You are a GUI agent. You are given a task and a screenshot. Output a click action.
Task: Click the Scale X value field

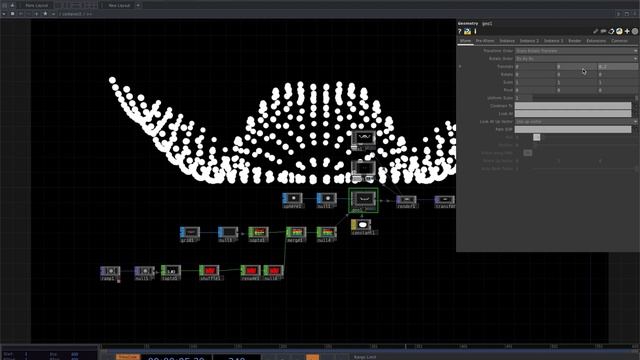point(535,82)
